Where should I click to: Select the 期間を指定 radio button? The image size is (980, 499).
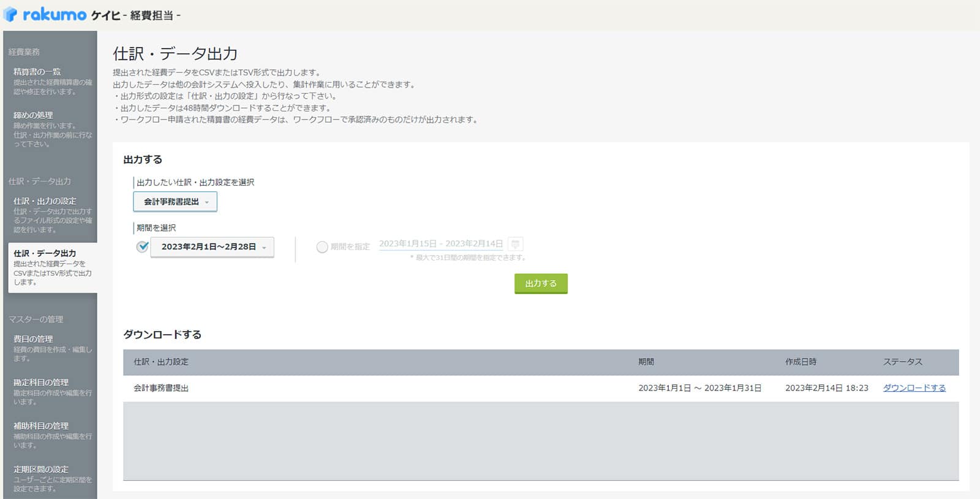(x=322, y=247)
